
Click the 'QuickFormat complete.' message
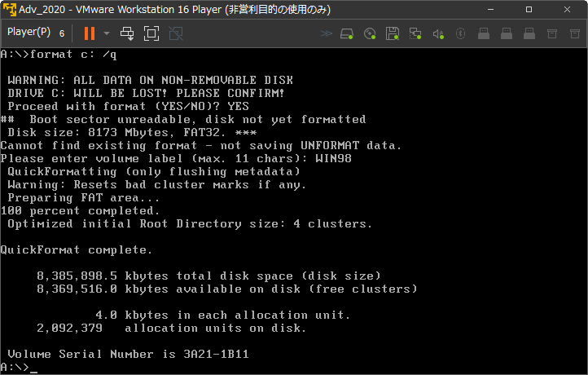pos(77,250)
